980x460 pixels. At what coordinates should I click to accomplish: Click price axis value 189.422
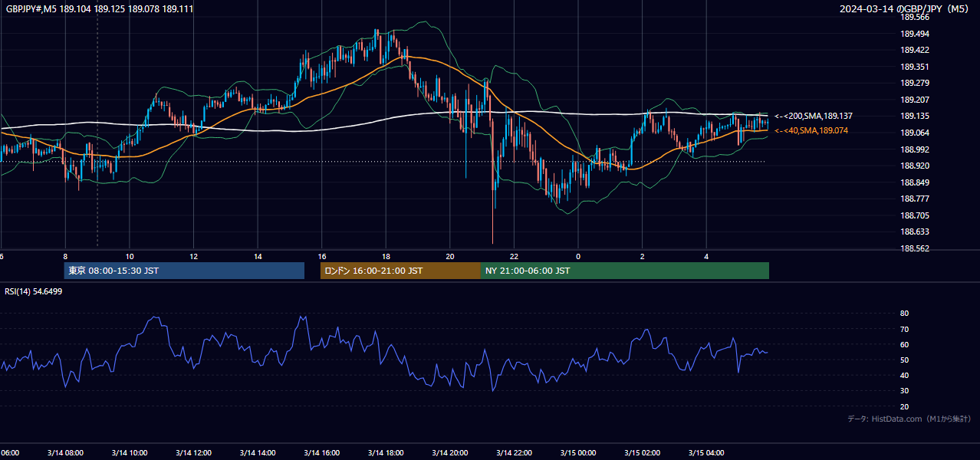(914, 50)
